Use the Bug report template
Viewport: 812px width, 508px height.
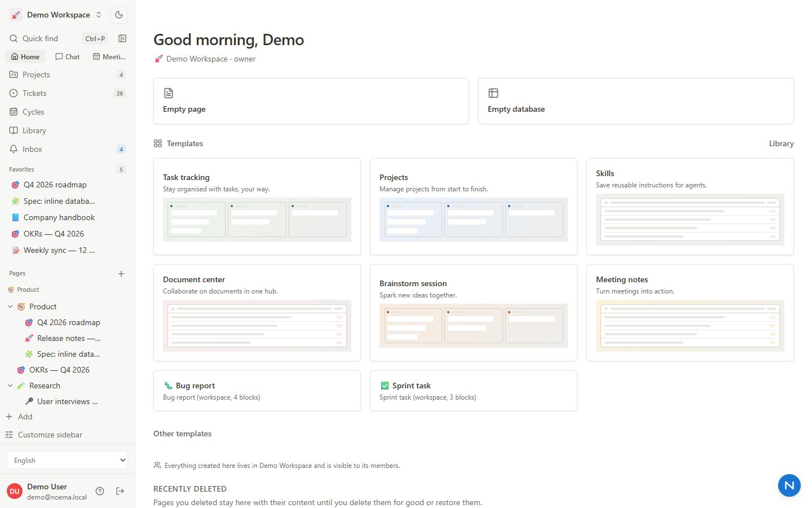coord(257,391)
